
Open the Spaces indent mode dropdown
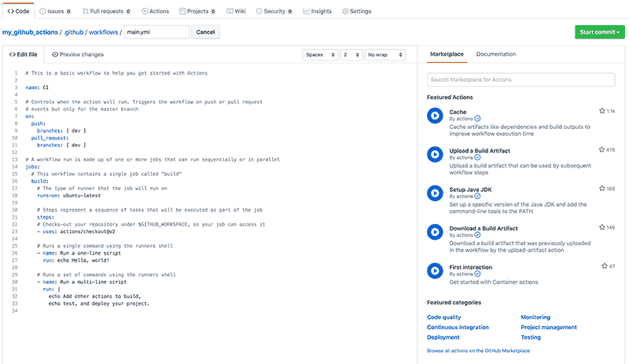[320, 55]
